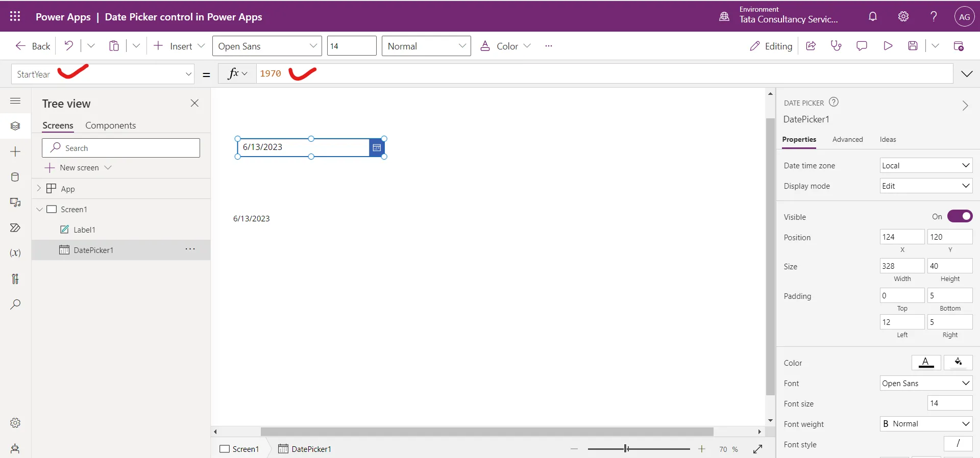Open the Date time zone dropdown

coord(926,165)
